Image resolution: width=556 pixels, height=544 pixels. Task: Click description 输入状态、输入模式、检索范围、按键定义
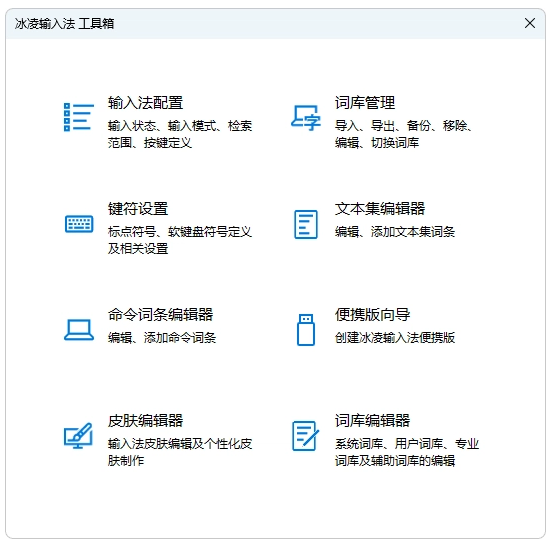click(x=180, y=134)
